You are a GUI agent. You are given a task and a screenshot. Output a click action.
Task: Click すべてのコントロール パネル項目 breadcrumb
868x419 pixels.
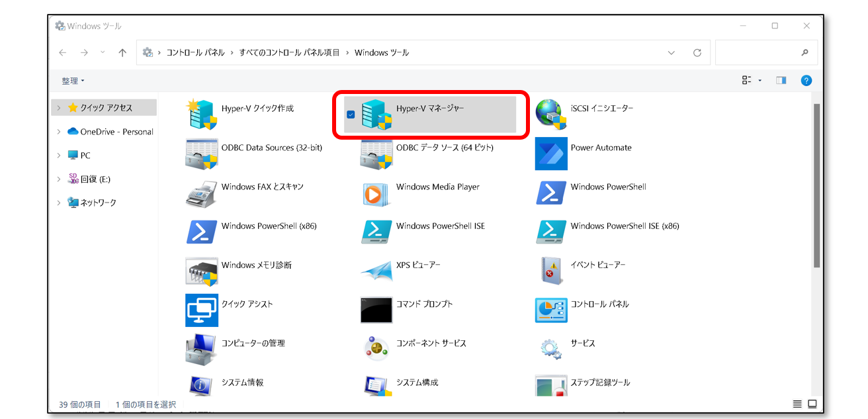(290, 52)
